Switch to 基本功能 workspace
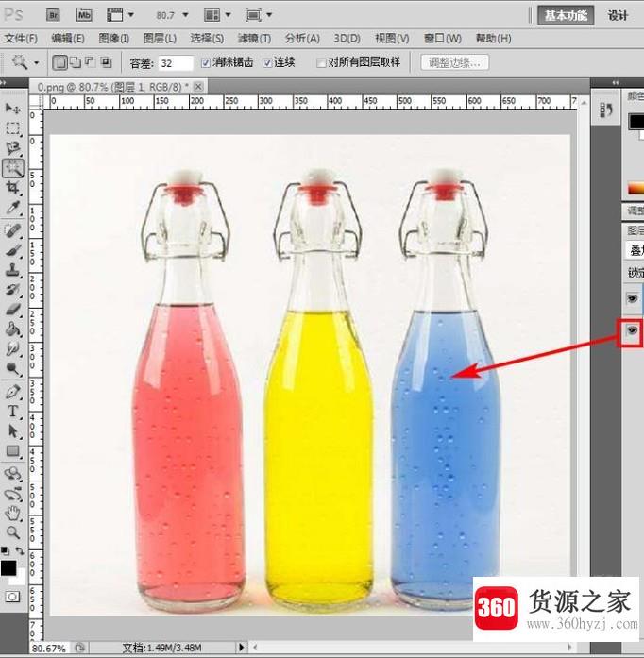This screenshot has height=658, width=644. pos(566,15)
